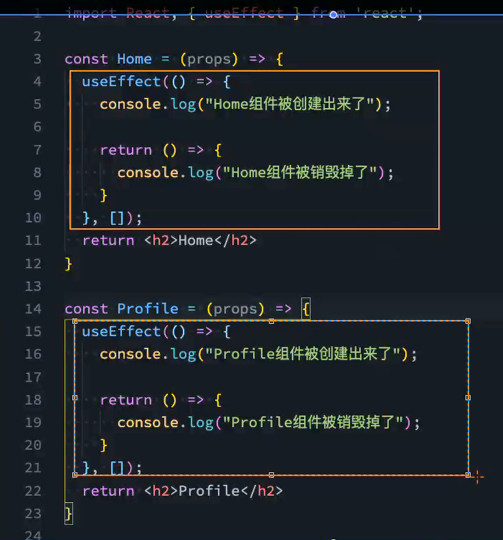The image size is (503, 540).
Task: Click the highlighted opening brace on line 14
Action: [306, 309]
